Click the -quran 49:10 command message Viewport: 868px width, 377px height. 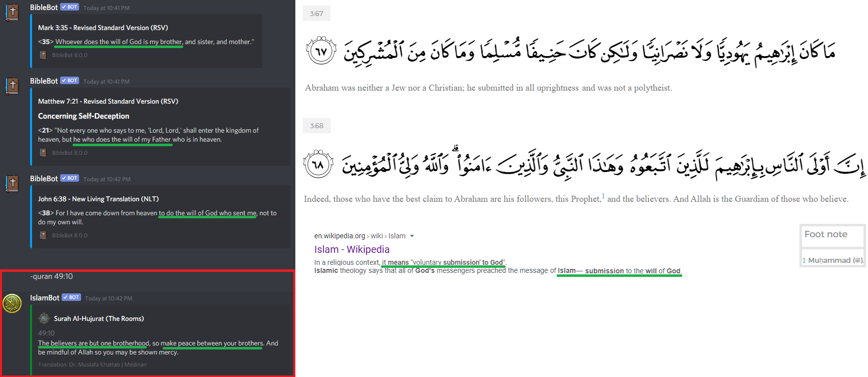52,276
